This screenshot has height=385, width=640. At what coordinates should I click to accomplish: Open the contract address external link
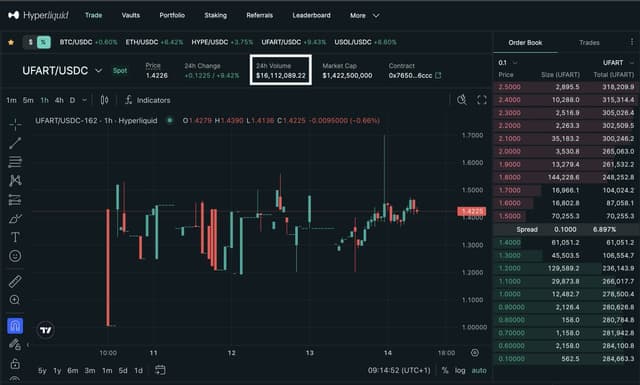438,75
